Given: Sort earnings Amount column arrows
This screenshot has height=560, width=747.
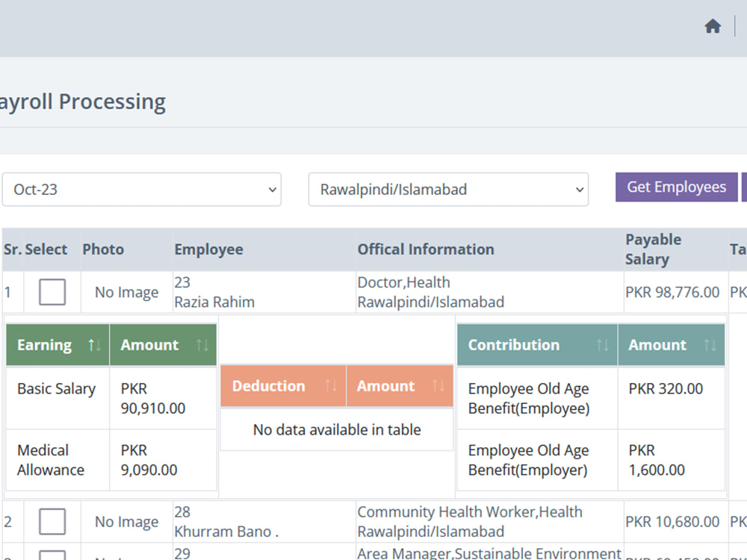Looking at the screenshot, I should click(202, 345).
